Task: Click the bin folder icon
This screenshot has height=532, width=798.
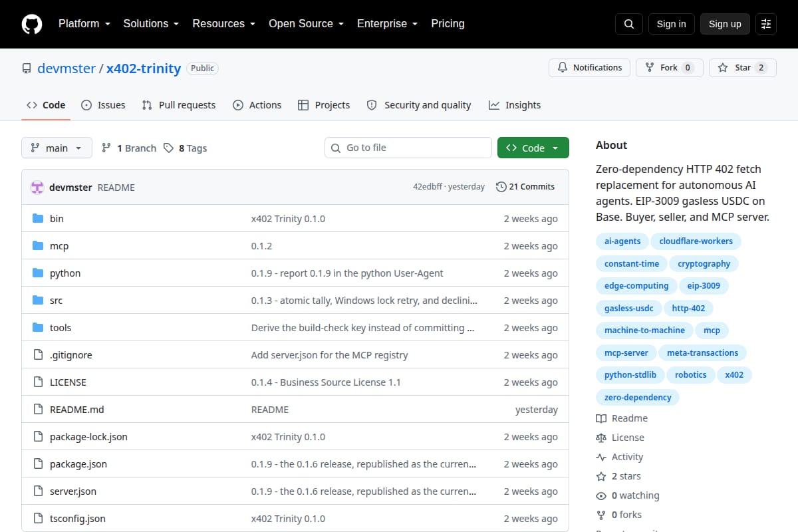Action: point(38,218)
